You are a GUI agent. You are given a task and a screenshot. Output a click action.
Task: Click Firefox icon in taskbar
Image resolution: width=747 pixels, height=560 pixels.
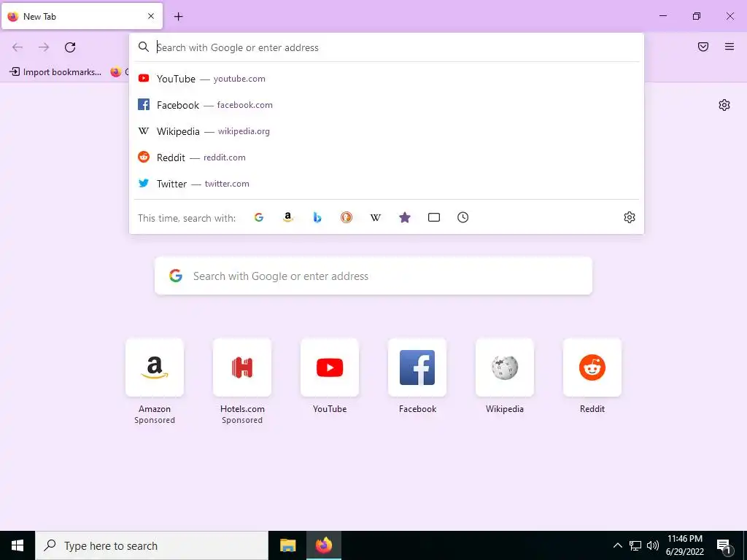[x=323, y=545]
